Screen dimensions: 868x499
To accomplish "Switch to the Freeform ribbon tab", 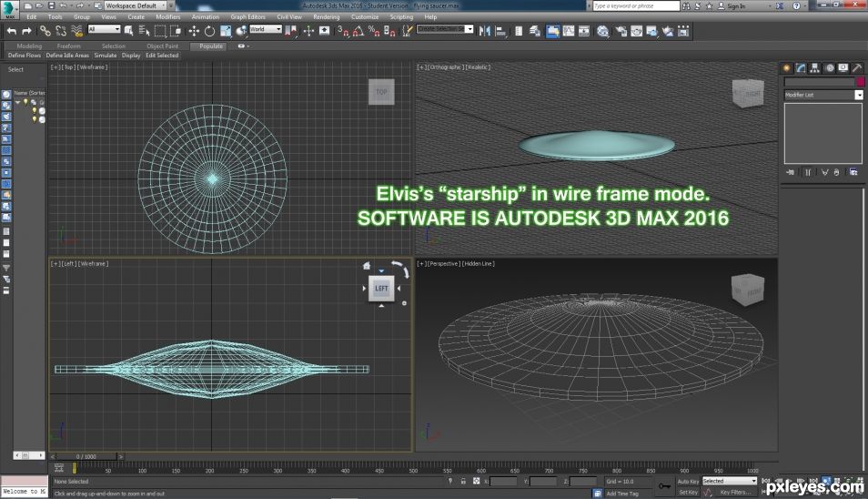I will (x=68, y=46).
